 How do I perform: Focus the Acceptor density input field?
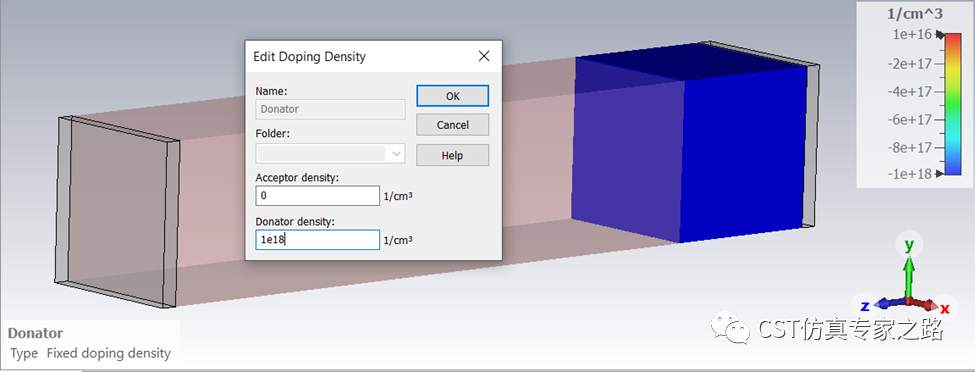point(317,195)
